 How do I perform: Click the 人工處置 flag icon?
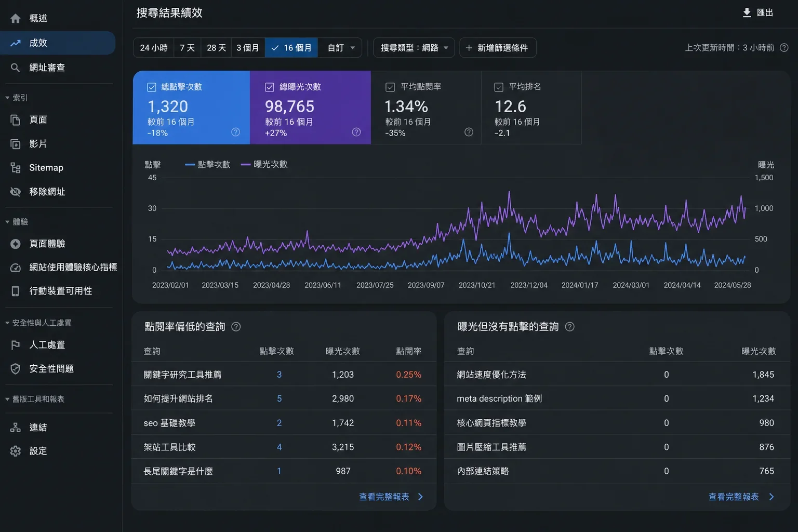pos(16,345)
